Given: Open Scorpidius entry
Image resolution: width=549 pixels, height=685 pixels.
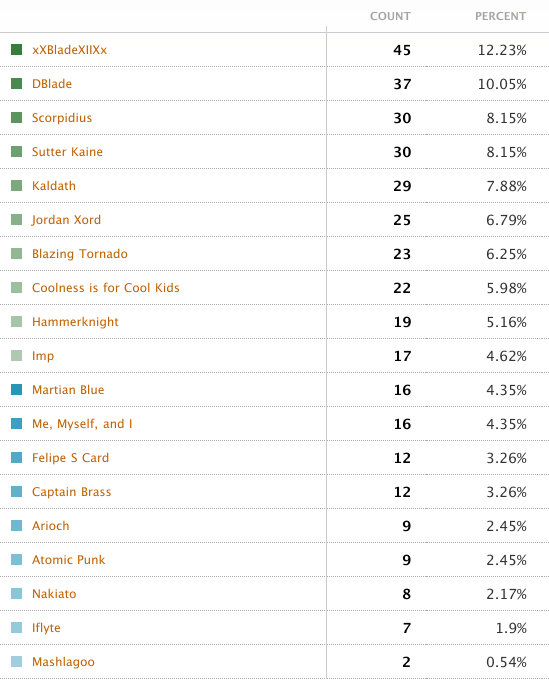Looking at the screenshot, I should pyautogui.click(x=62, y=118).
